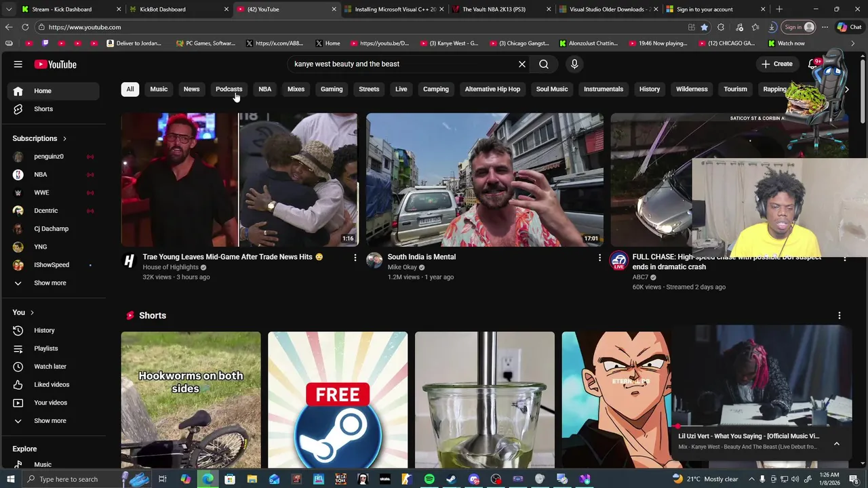
Task: Open the Create button
Action: (777, 64)
